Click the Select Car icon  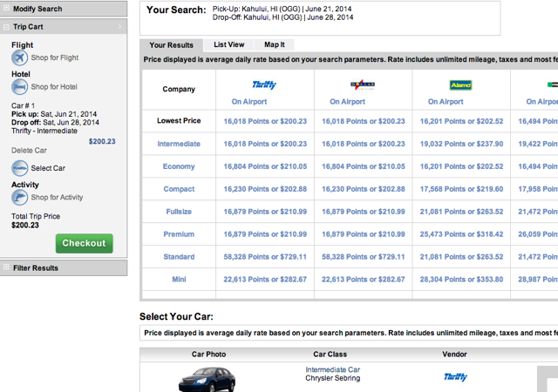click(x=19, y=168)
